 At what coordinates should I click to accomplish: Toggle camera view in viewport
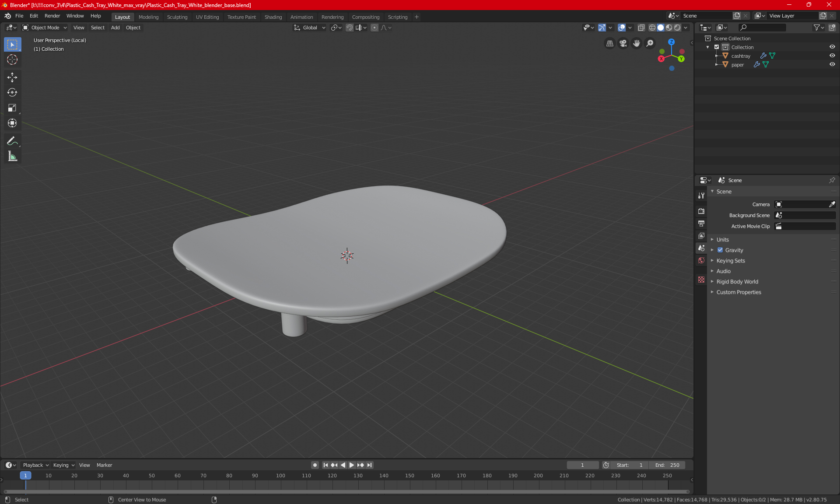tap(623, 43)
